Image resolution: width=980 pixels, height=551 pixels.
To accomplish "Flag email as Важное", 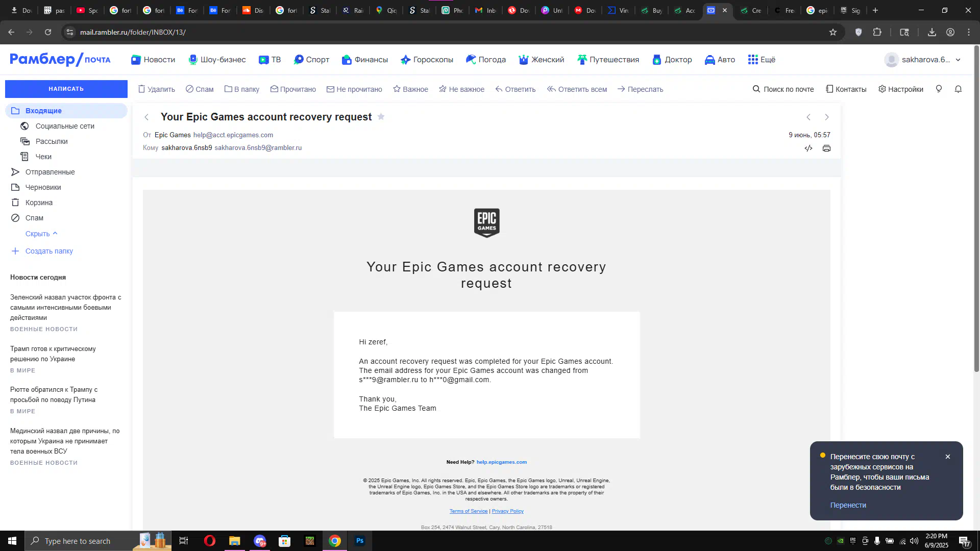I will 410,89.
